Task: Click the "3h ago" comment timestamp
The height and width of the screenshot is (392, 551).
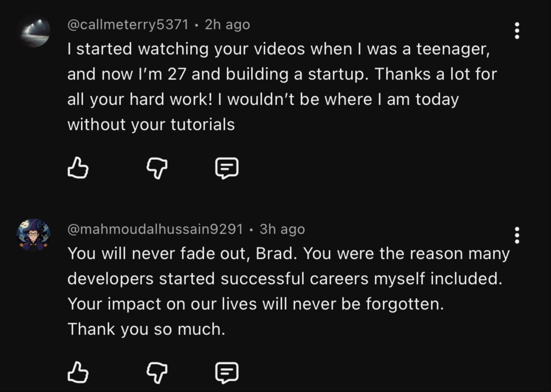Action: pos(282,229)
